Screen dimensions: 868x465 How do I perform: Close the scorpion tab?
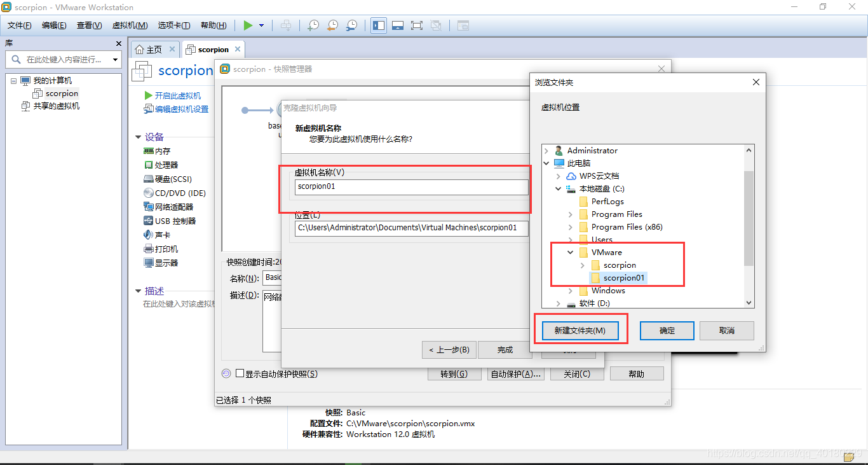238,49
